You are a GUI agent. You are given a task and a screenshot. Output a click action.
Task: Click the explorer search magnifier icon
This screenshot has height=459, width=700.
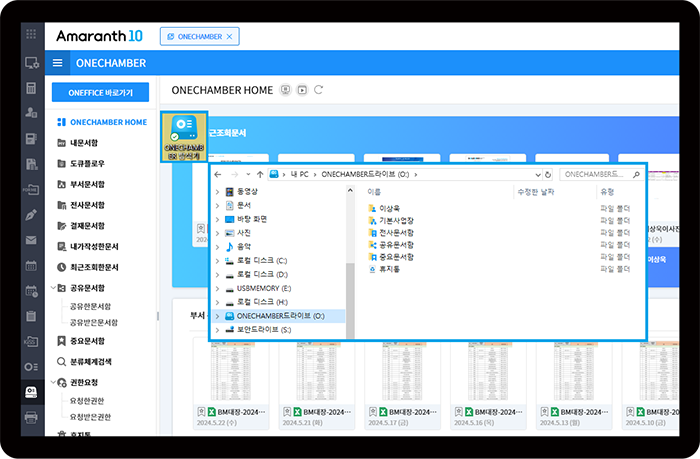pyautogui.click(x=636, y=175)
